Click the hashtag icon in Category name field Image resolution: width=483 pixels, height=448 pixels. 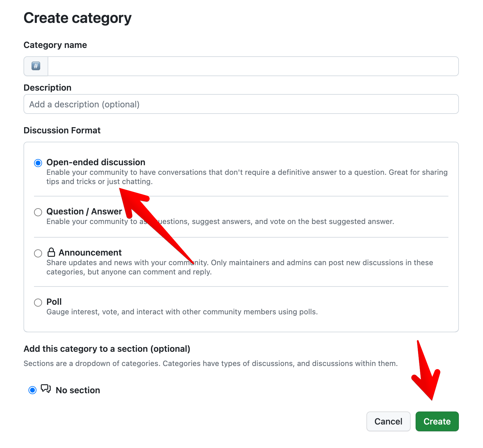[x=36, y=66]
